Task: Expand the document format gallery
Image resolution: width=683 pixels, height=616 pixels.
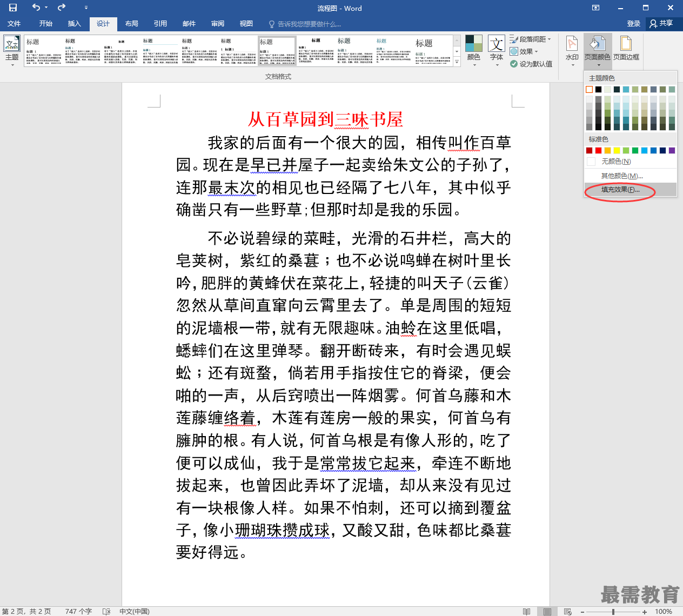Action: pyautogui.click(x=457, y=62)
